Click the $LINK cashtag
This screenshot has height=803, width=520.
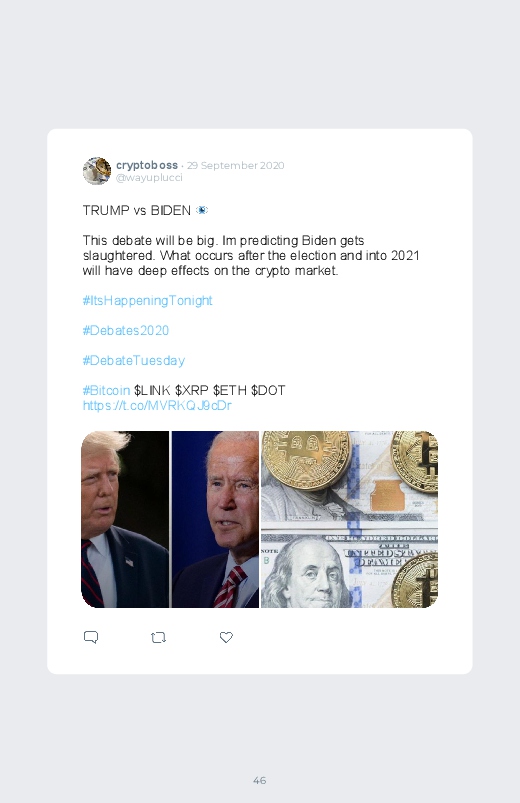[152, 390]
